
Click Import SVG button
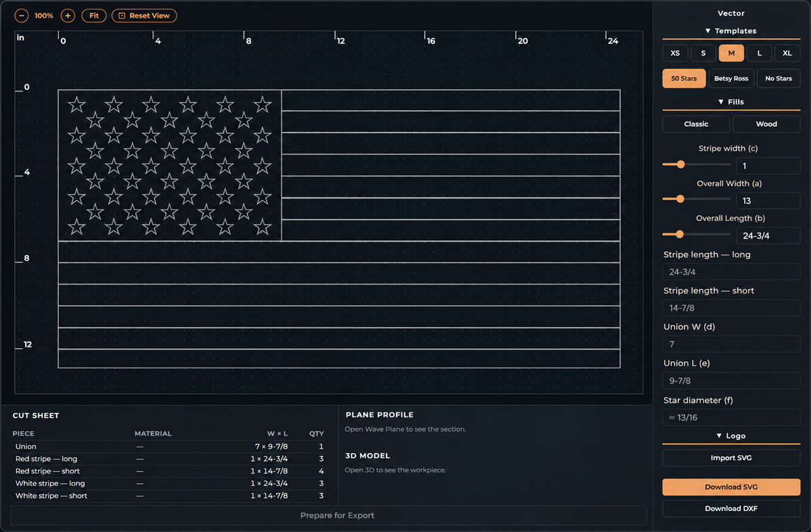click(x=731, y=458)
